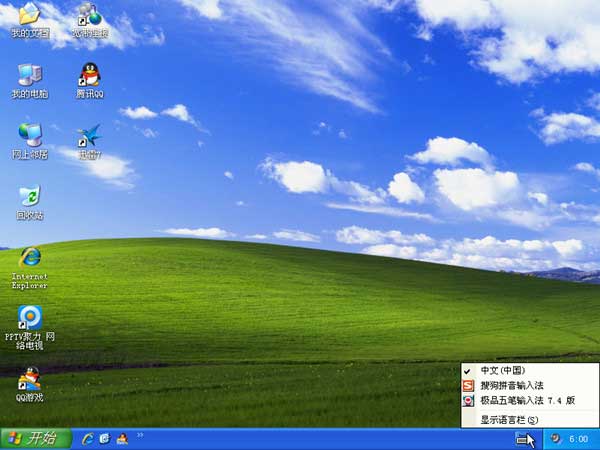Switch to 极品五笔输入法 7.4 版
The width and height of the screenshot is (600, 450).
click(530, 401)
